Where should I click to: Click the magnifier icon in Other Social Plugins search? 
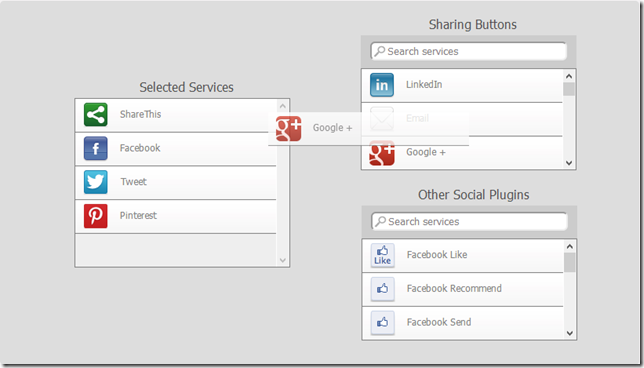[380, 221]
